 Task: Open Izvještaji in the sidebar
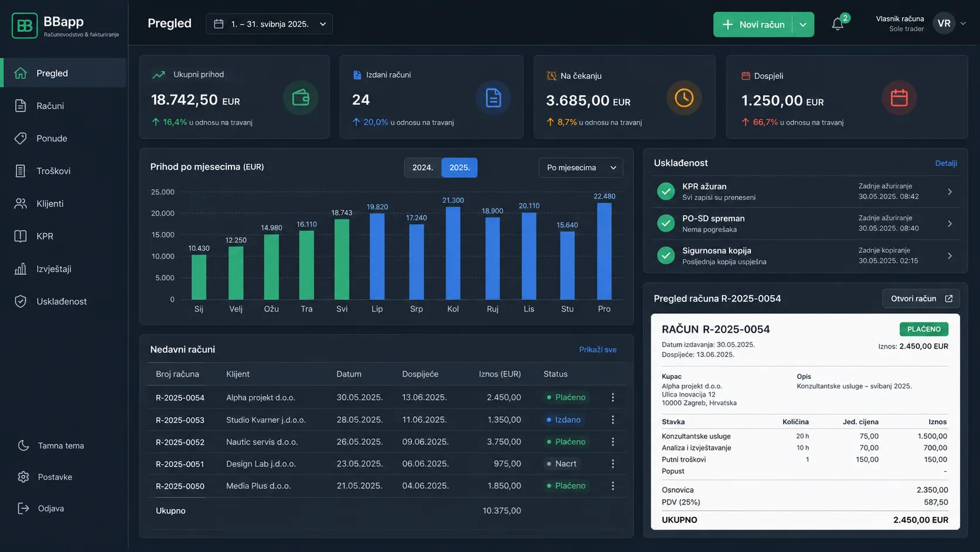coord(63,269)
